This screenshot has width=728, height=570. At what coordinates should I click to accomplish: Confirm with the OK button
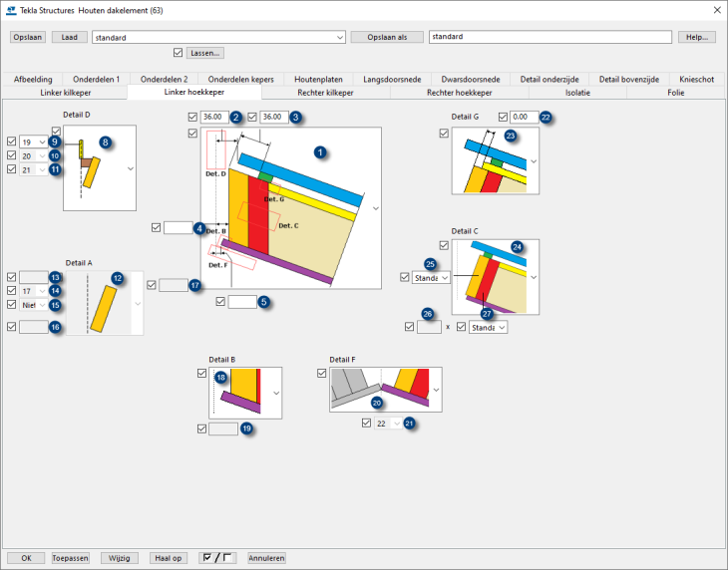(26, 558)
